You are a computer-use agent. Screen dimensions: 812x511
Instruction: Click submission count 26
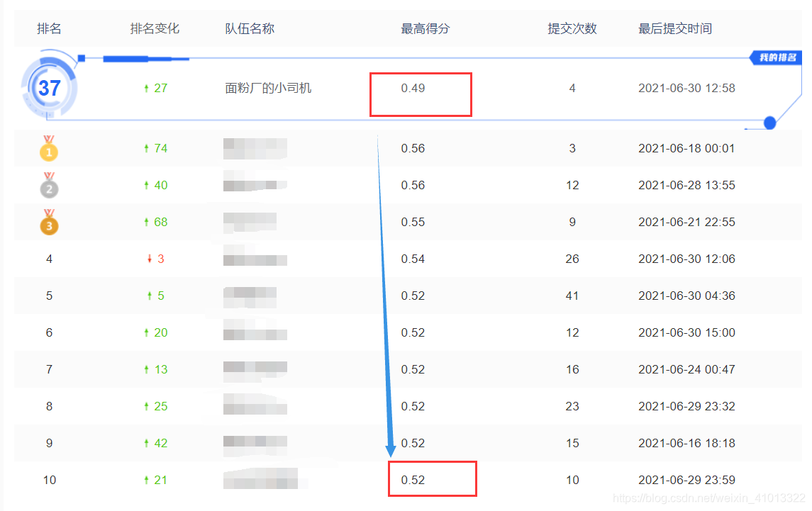(572, 259)
